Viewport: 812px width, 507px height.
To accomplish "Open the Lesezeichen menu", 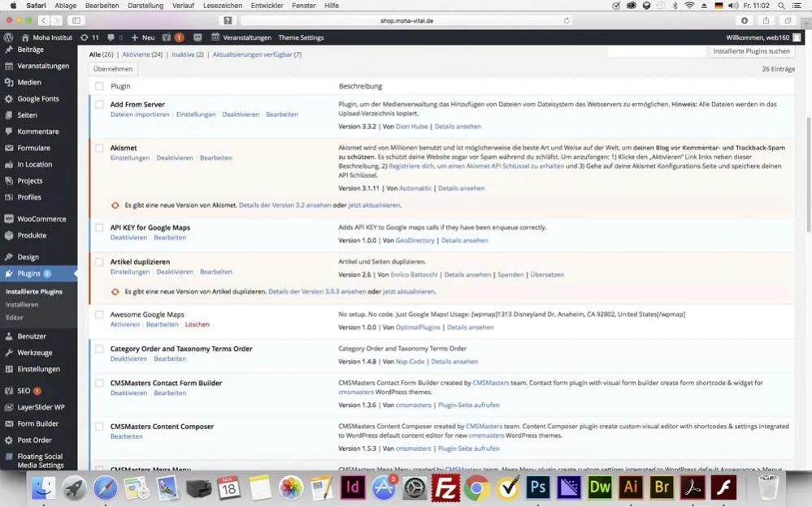I will coord(223,5).
